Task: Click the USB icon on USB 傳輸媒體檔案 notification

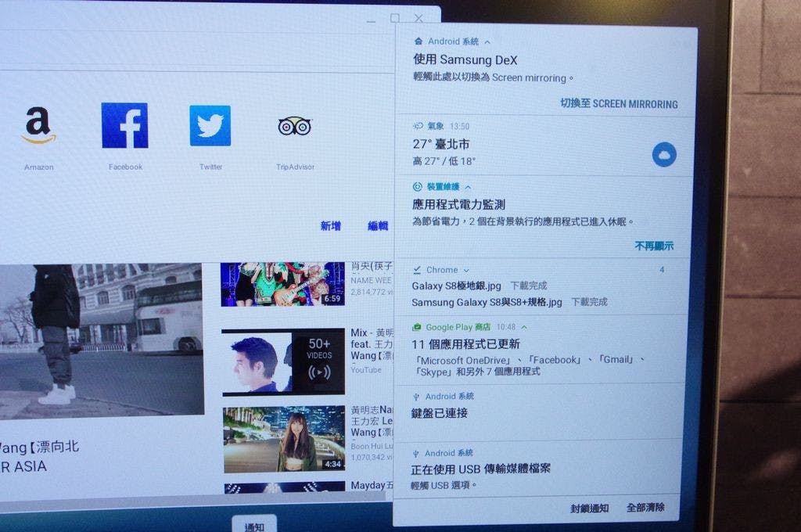Action: click(416, 453)
